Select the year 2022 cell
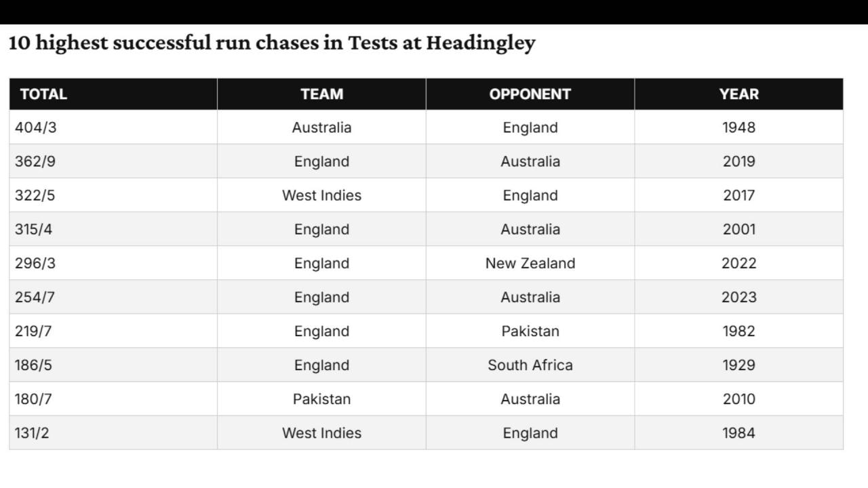This screenshot has width=868, height=488. 739,263
